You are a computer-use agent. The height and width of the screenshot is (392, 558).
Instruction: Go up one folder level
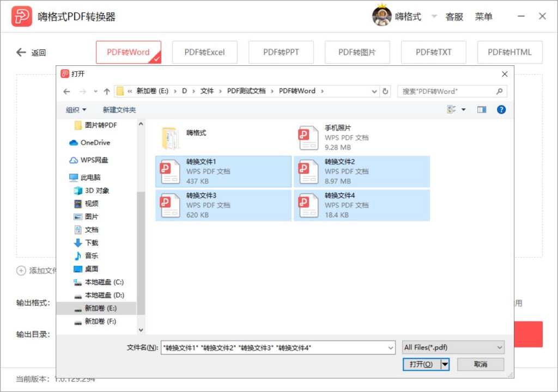[107, 91]
